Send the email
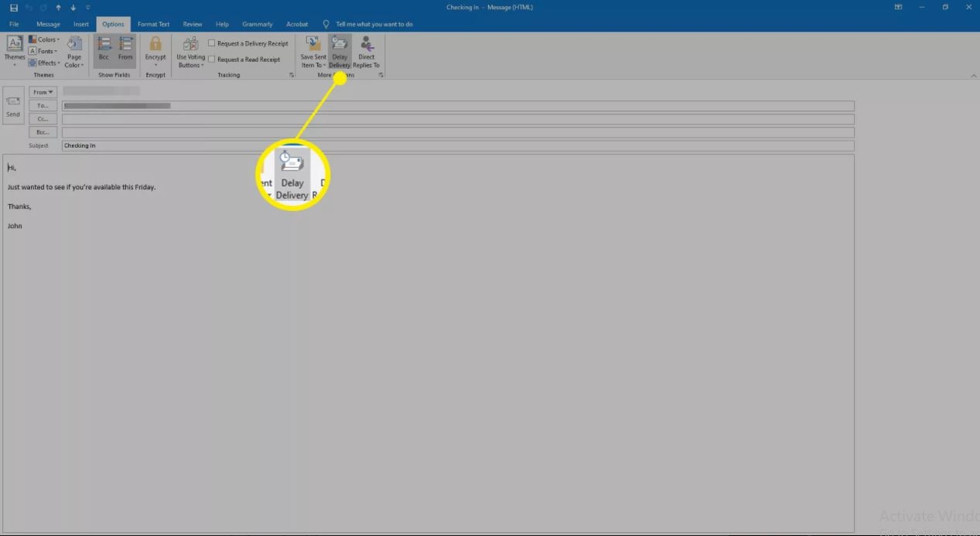The height and width of the screenshot is (536, 980). (13, 106)
